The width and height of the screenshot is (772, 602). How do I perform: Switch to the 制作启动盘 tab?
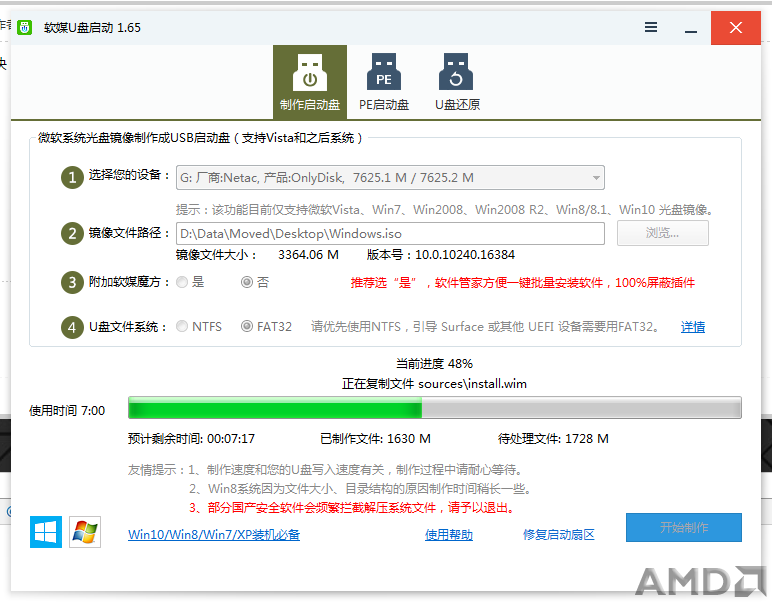[x=310, y=82]
